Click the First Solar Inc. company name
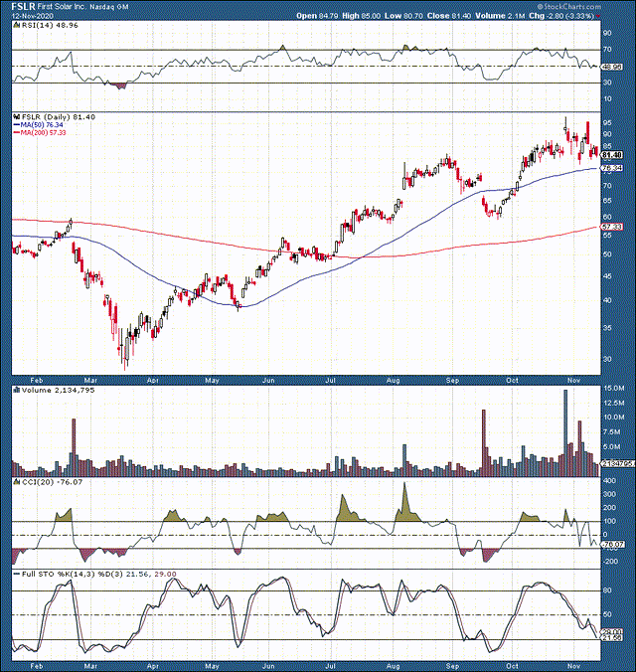 click(62, 7)
